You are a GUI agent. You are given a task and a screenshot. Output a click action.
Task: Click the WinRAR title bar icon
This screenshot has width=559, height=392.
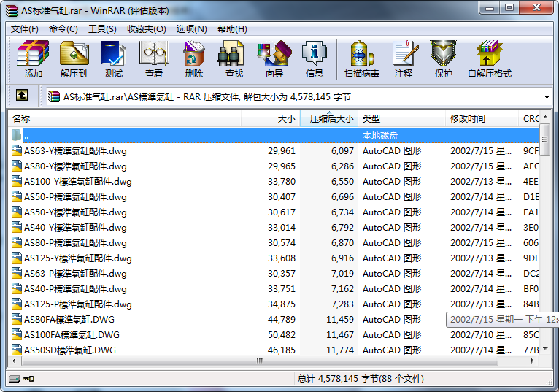point(12,10)
